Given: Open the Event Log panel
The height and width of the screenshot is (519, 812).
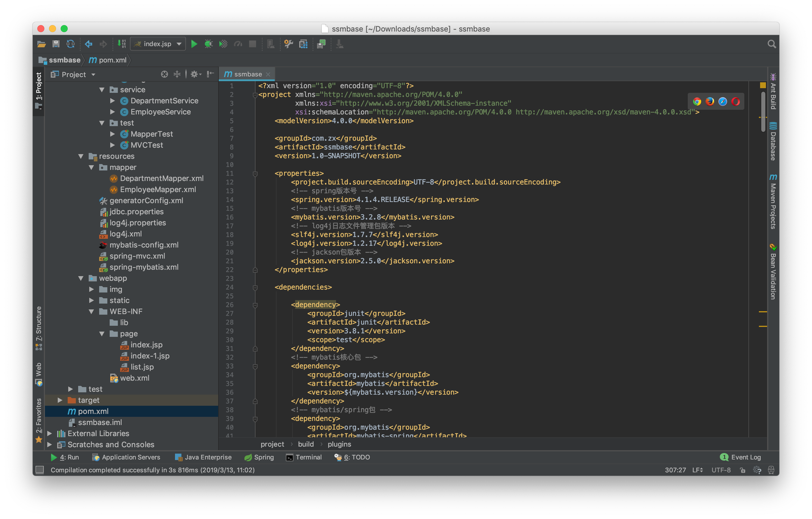Looking at the screenshot, I should 741,457.
